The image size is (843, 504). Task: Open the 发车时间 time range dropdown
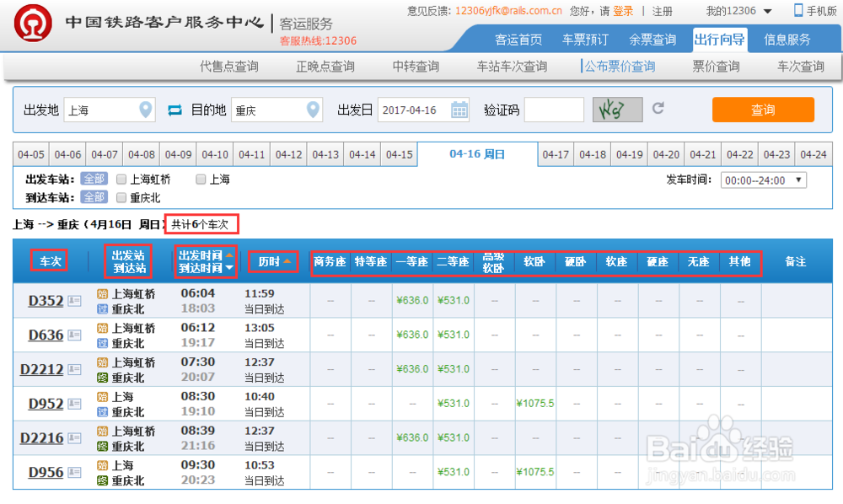coord(763,179)
